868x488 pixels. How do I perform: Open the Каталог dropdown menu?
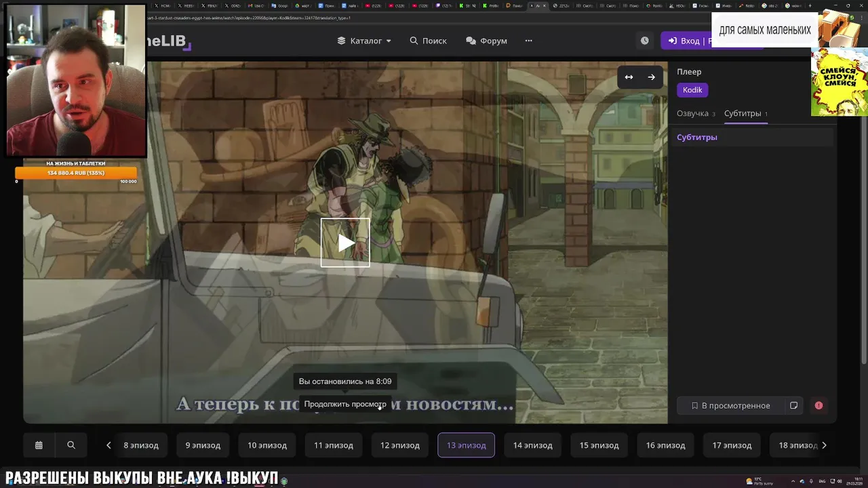coord(365,41)
